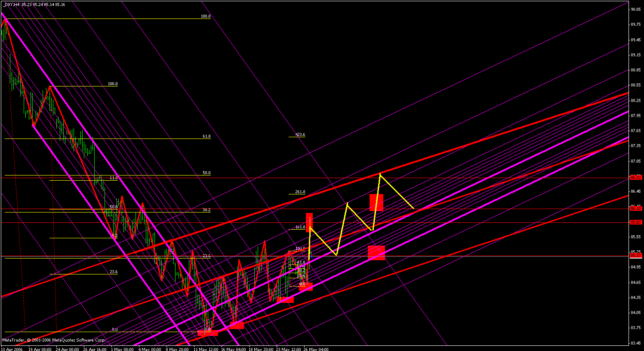Image resolution: width=644 pixels, height=351 pixels.
Task: Click the 83.45 price scale value
Action: coord(636,343)
